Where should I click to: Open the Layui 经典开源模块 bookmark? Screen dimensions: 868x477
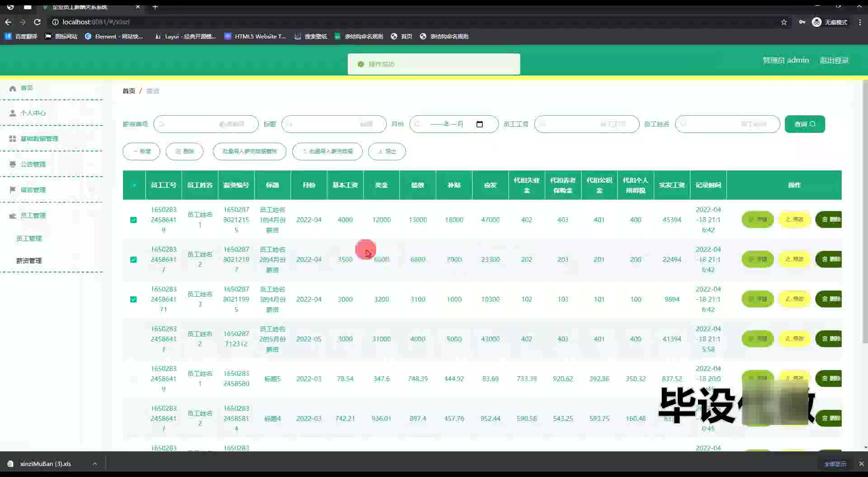pyautogui.click(x=185, y=36)
